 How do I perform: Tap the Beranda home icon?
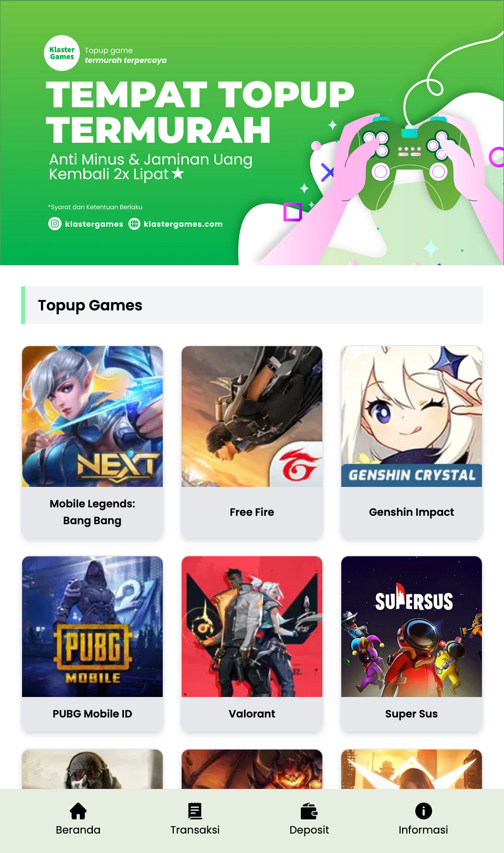click(78, 811)
